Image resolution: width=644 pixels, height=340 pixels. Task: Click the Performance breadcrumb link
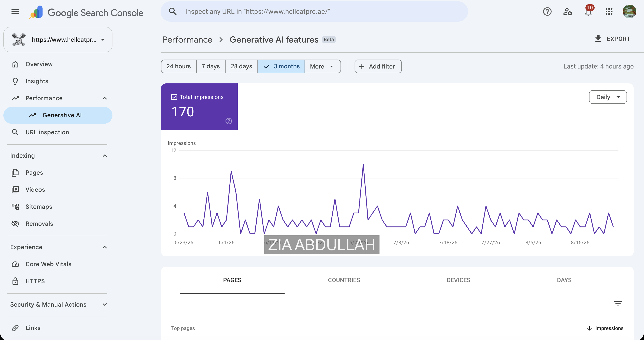pyautogui.click(x=187, y=40)
